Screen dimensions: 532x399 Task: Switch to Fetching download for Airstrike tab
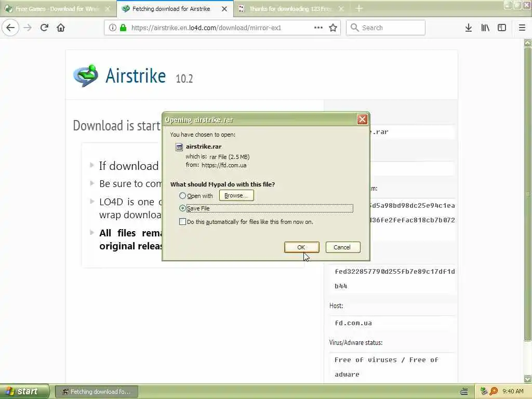coord(175,9)
